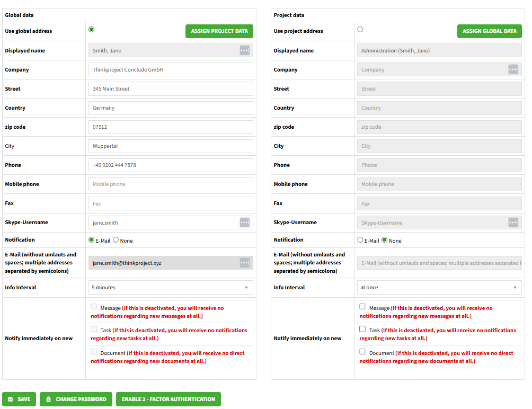Viewport: 532px width, 409px height.
Task: Check the project Task notification checkbox
Action: coord(362,329)
